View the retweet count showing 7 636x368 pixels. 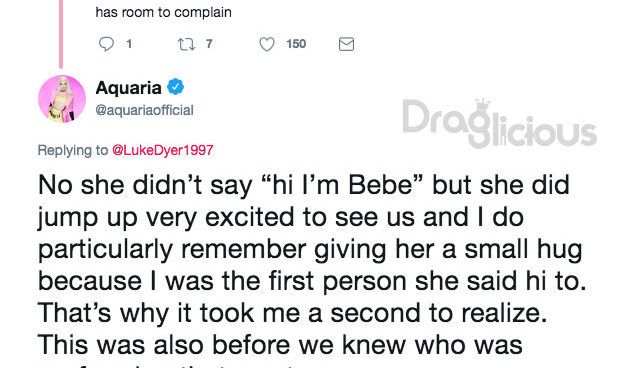coord(209,44)
